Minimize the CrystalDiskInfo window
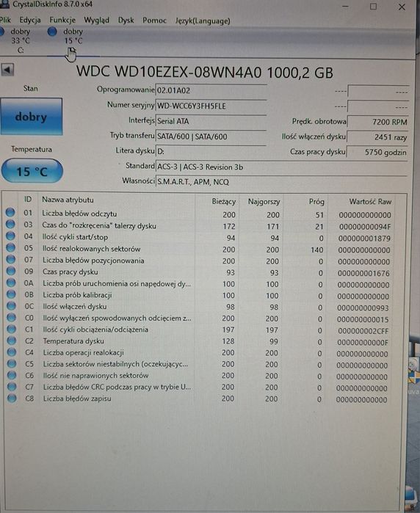 click(x=345, y=6)
